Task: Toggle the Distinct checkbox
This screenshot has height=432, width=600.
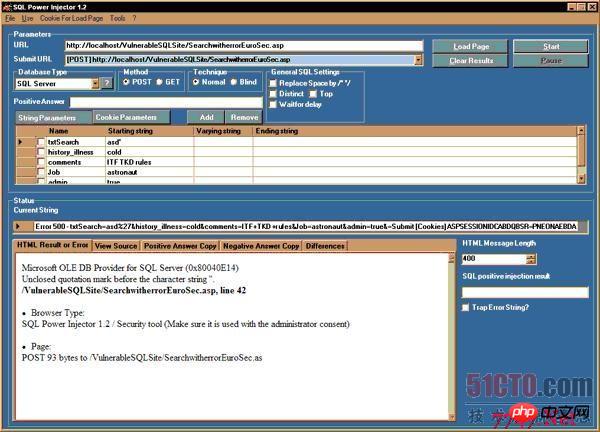Action: coord(273,94)
